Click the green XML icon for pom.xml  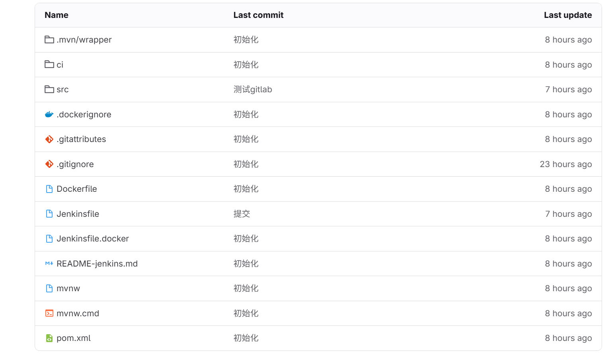tap(49, 338)
